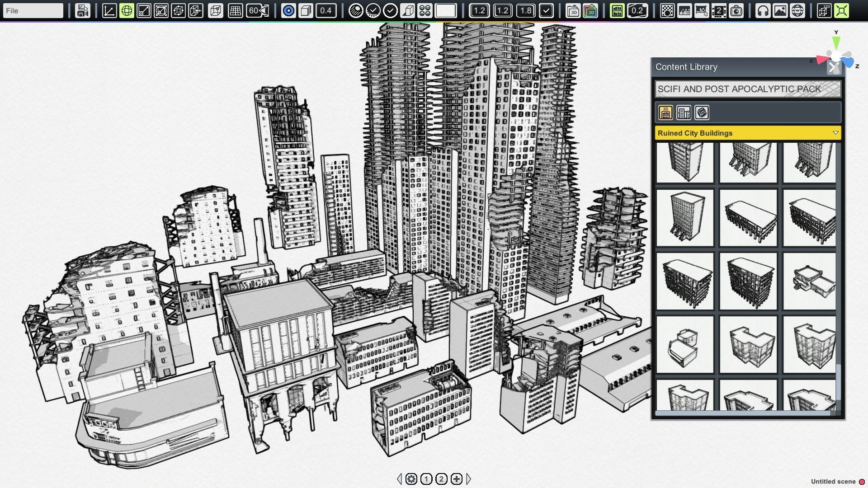Select the 3D models tab in Content Library
Screen dimensions: 868x488
(665, 113)
